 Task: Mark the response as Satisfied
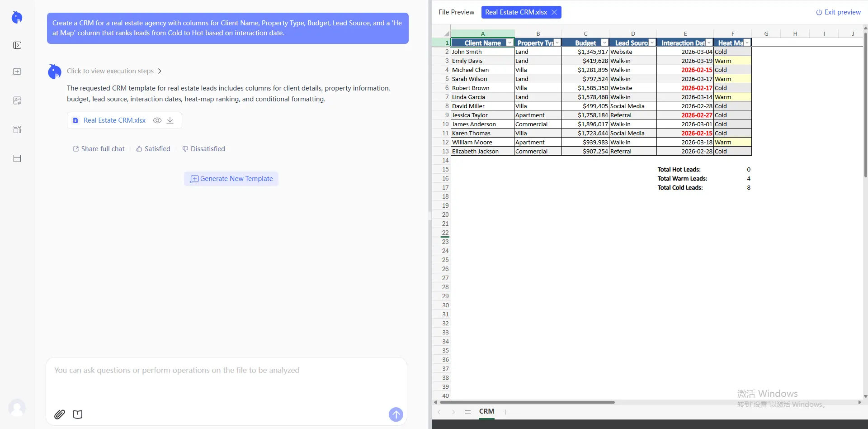coord(153,149)
